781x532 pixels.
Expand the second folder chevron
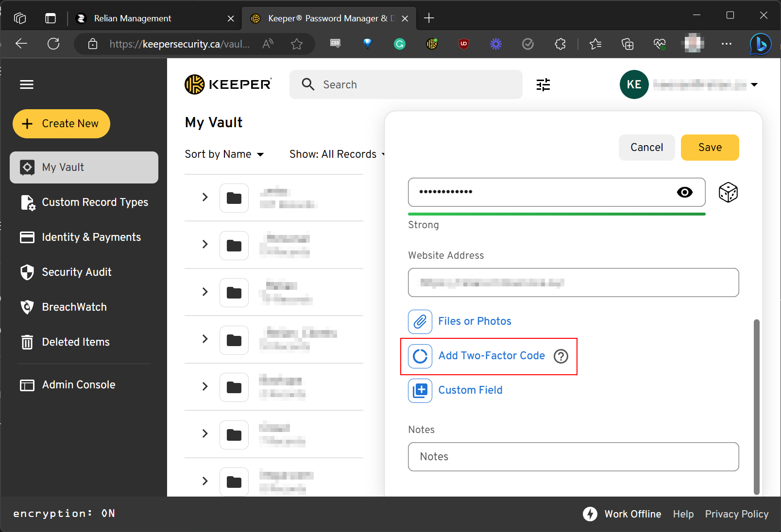(x=205, y=244)
